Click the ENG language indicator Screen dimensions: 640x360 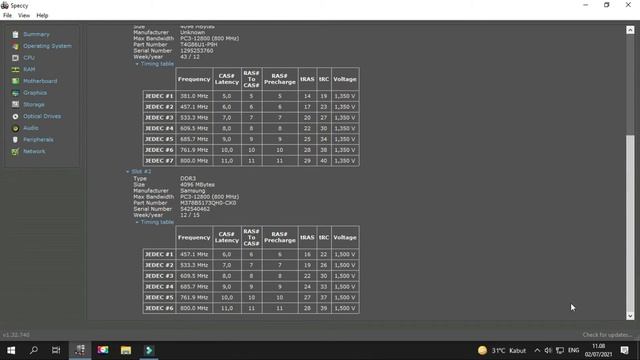[x=573, y=350]
